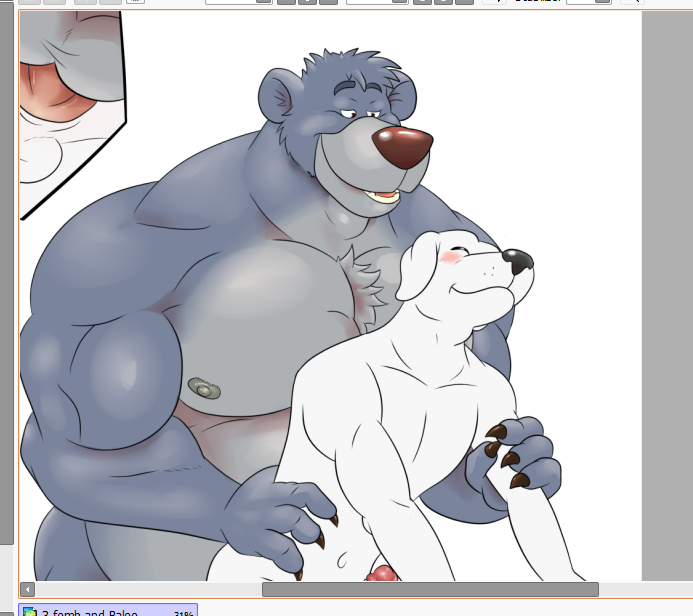Screen dimensions: 693x616
Task: Click the canvas horizontal scrollbar thumb
Action: coord(430,589)
